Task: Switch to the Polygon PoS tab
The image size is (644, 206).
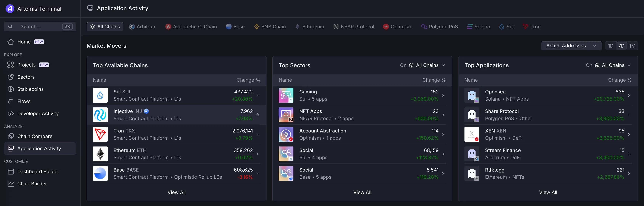Action: [439, 27]
